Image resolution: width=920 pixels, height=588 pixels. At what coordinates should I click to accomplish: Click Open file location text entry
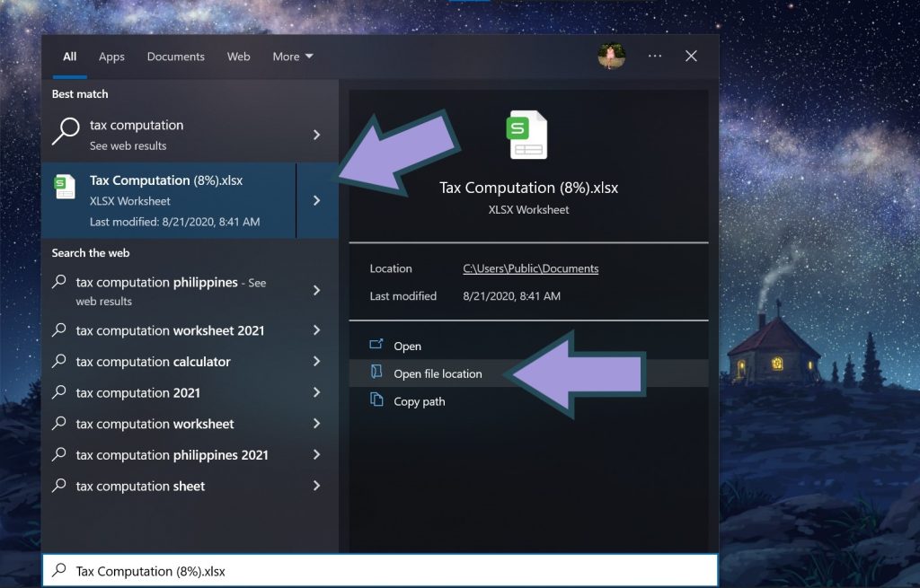tap(438, 373)
